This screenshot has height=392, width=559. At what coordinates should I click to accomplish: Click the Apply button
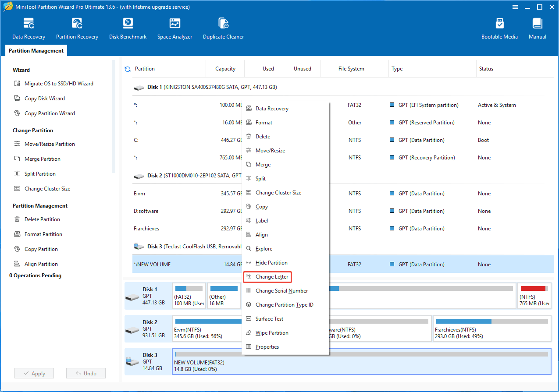click(x=34, y=374)
